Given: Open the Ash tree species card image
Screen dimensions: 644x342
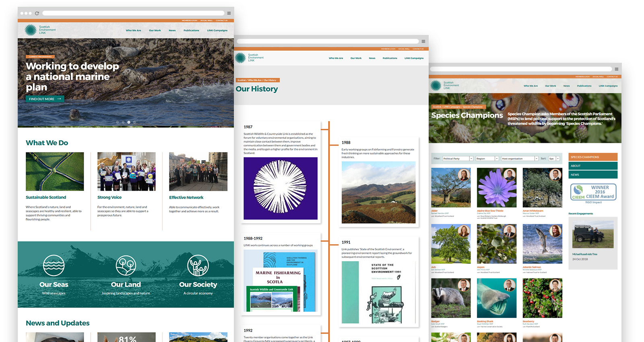Looking at the screenshot, I should tap(451, 244).
